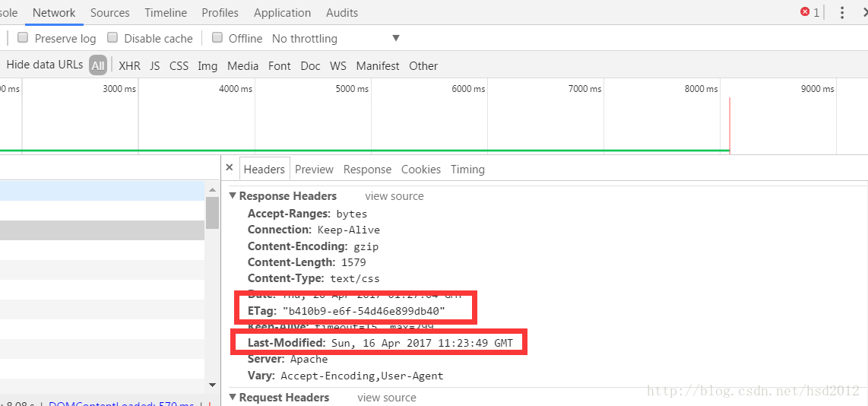Click the Connection Keep-Alive value
The image size is (868, 406).
349,230
